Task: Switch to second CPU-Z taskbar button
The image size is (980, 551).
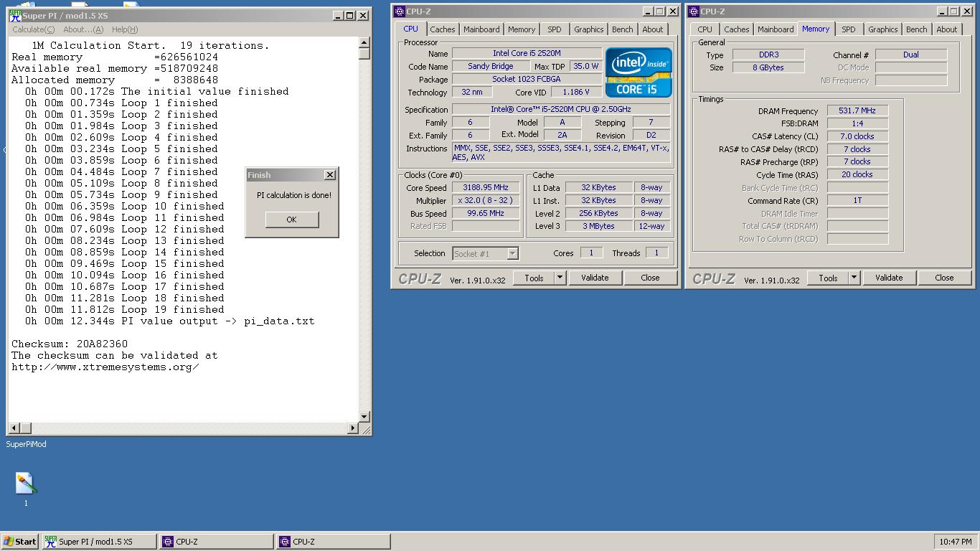Action: tap(334, 542)
